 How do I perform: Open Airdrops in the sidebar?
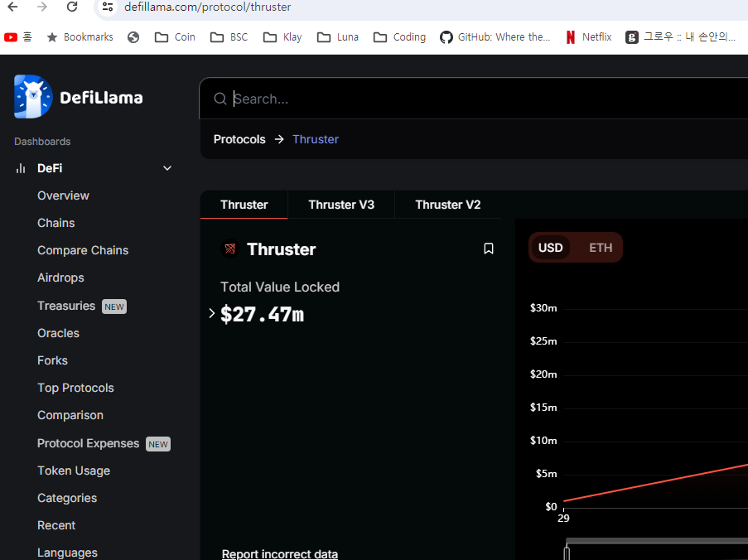pos(60,278)
